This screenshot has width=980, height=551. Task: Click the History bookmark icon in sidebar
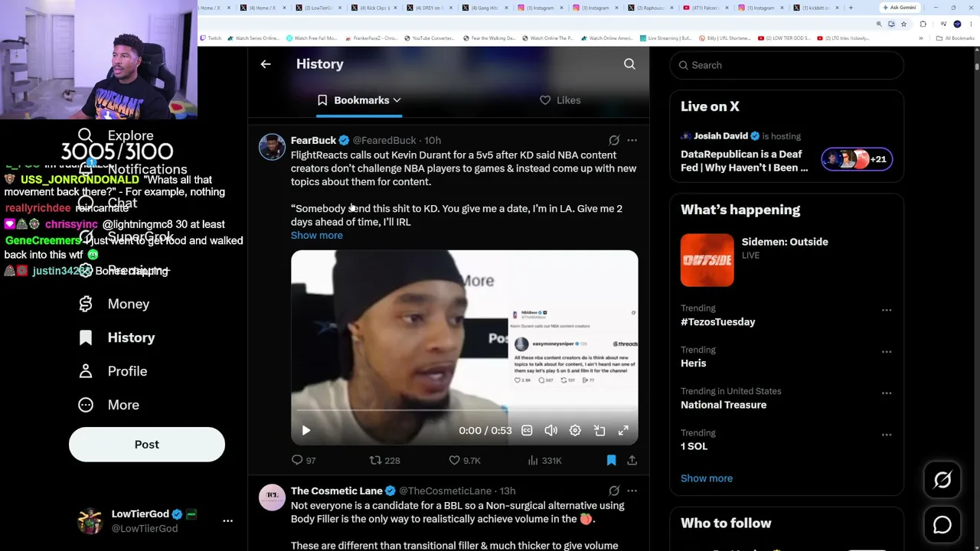(x=86, y=337)
